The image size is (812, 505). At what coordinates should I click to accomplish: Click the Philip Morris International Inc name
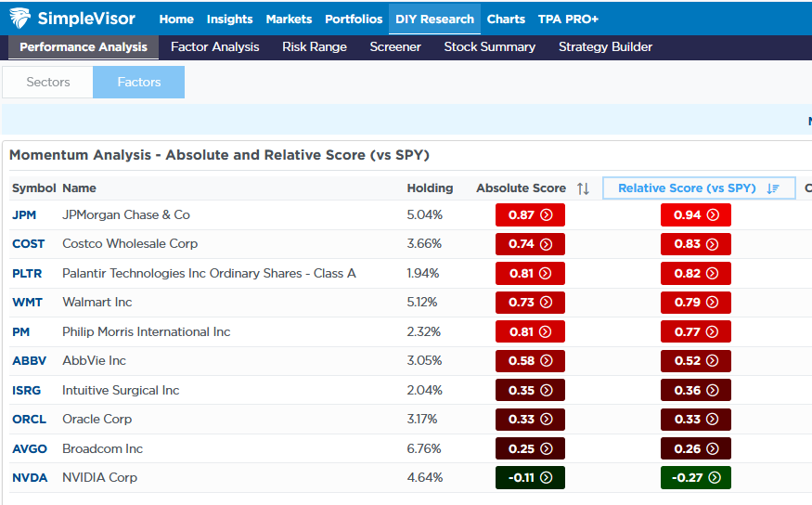(x=146, y=332)
